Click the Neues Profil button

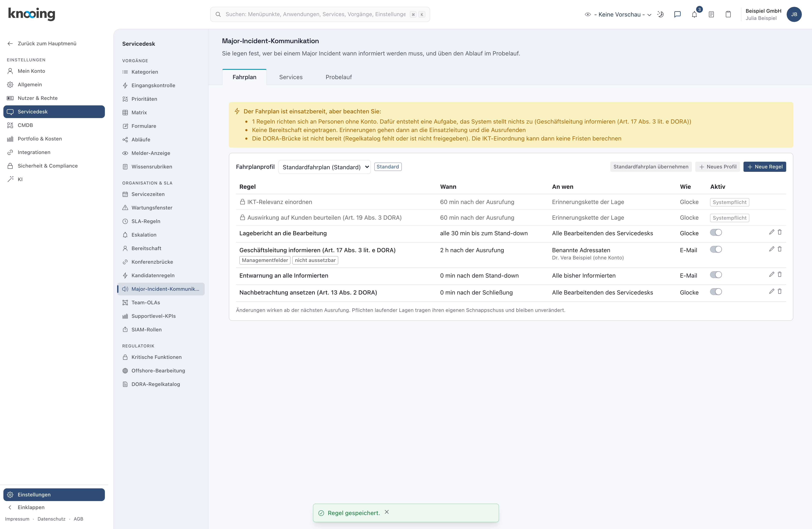point(717,167)
